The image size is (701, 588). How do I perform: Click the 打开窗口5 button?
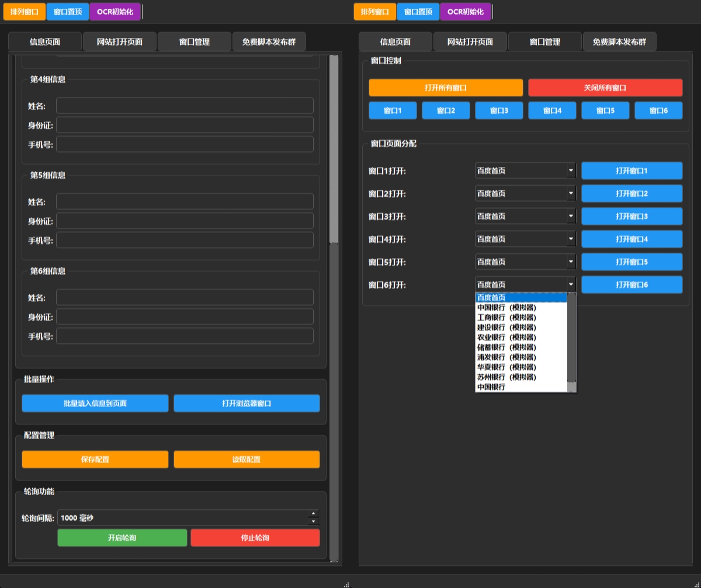(631, 262)
